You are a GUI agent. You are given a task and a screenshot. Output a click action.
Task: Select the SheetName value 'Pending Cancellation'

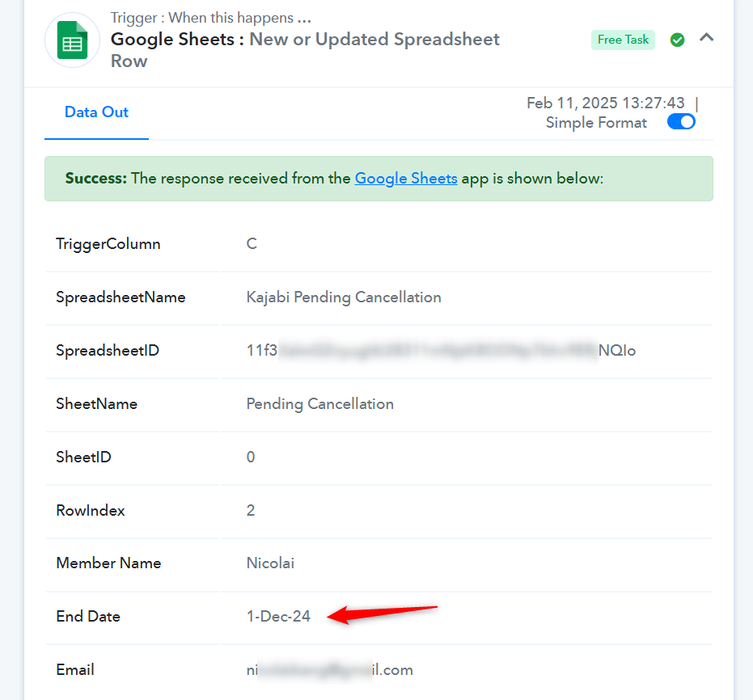[319, 404]
